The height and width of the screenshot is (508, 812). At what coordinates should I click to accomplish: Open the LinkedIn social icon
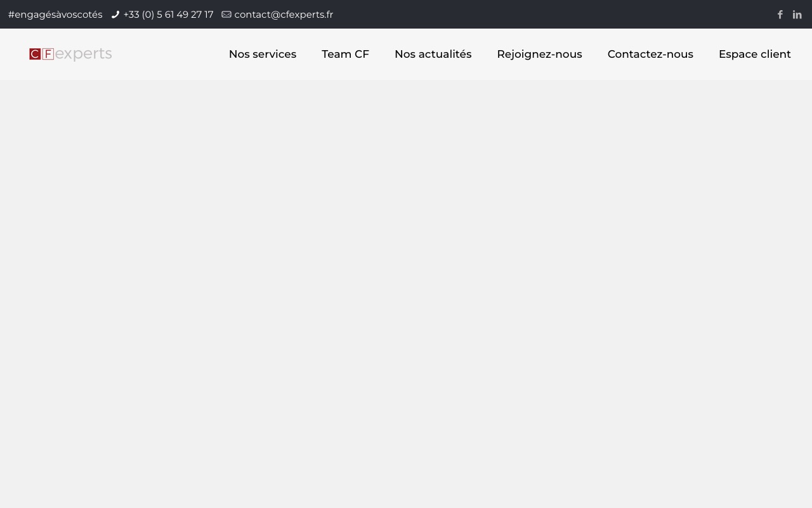797,15
